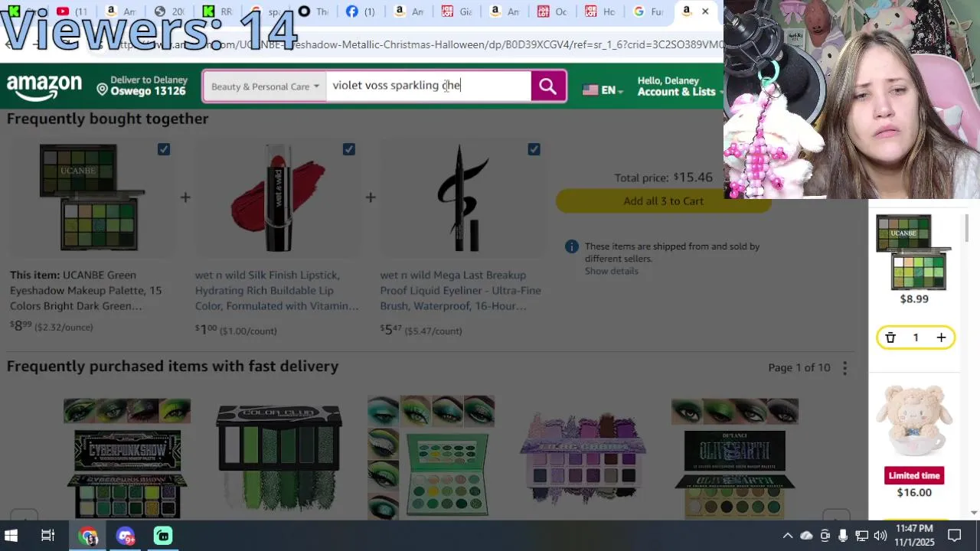The height and width of the screenshot is (551, 980).
Task: Click the $16.00 sidebar price
Action: coord(914,493)
